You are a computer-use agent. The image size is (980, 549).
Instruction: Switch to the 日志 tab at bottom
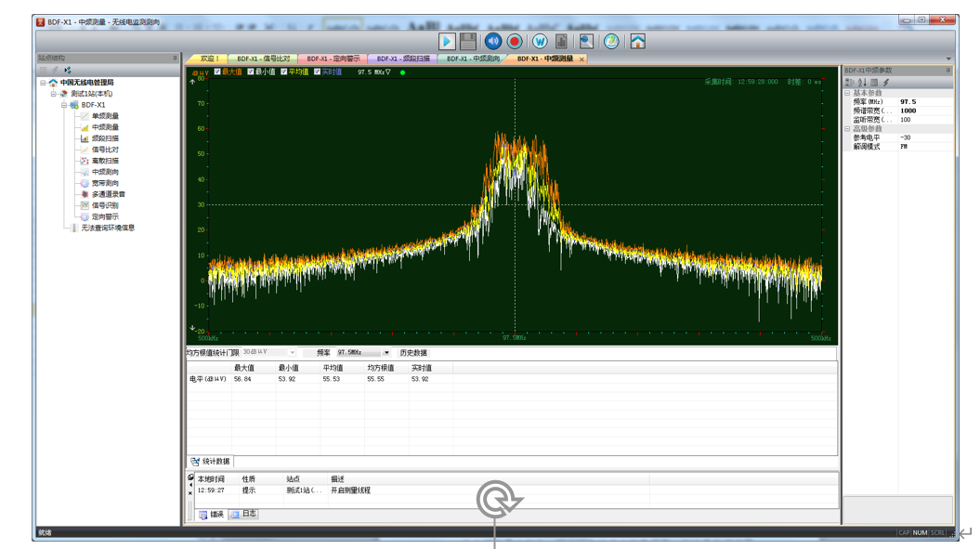[244, 514]
